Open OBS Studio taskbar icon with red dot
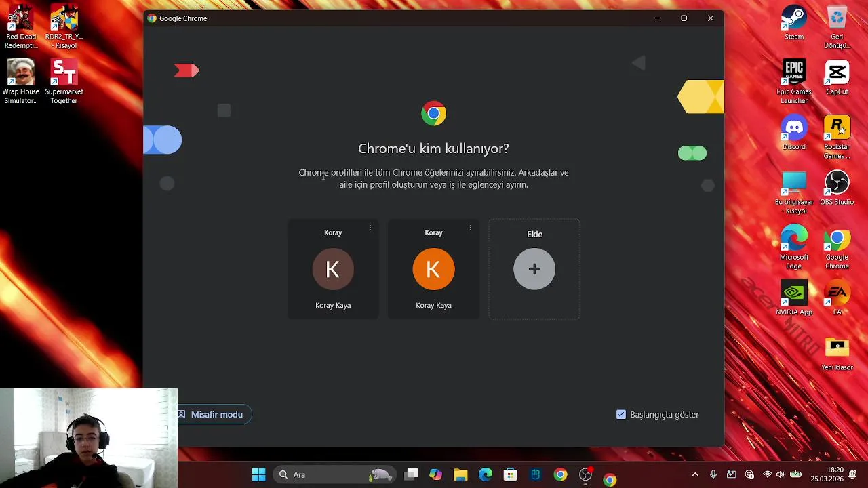 pyautogui.click(x=585, y=474)
